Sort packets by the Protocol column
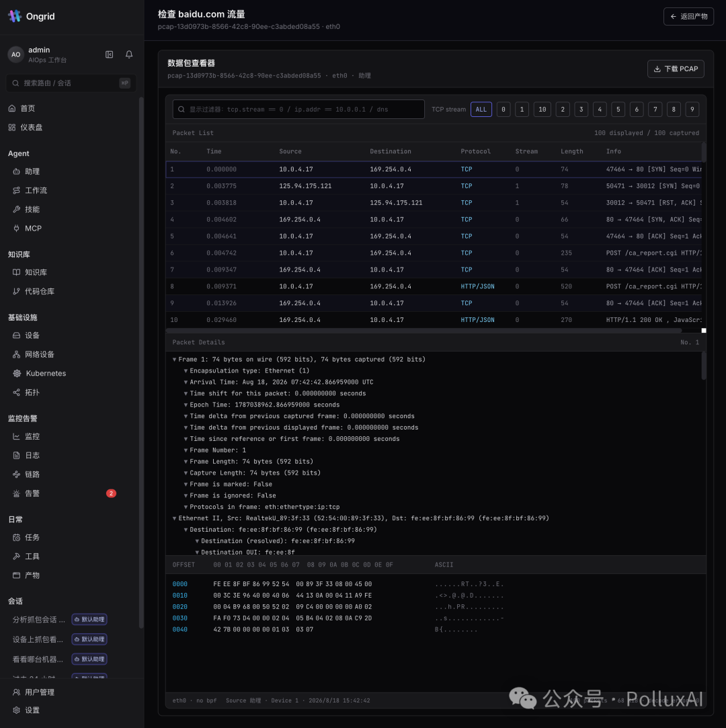Screen dimensions: 726x728 [475, 151]
